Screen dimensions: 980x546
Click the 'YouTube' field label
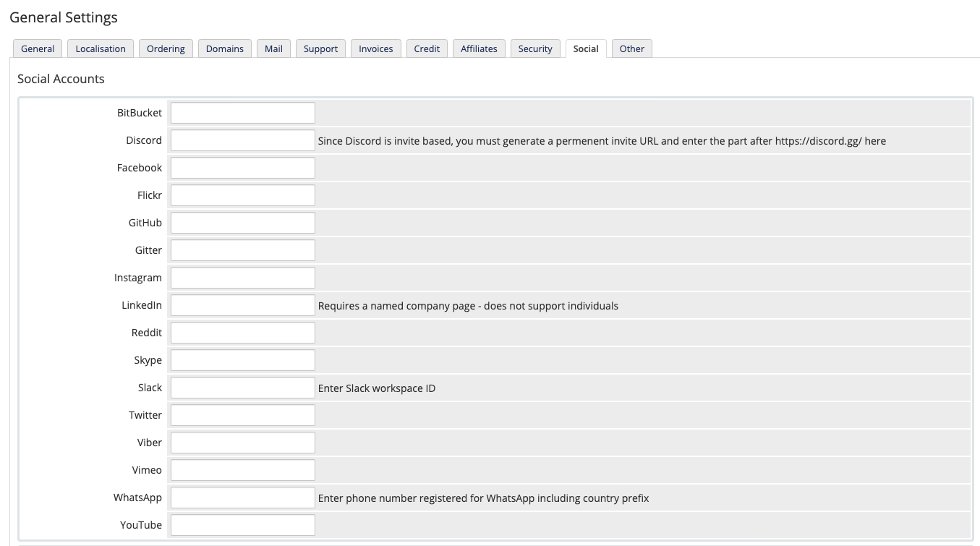click(x=141, y=525)
